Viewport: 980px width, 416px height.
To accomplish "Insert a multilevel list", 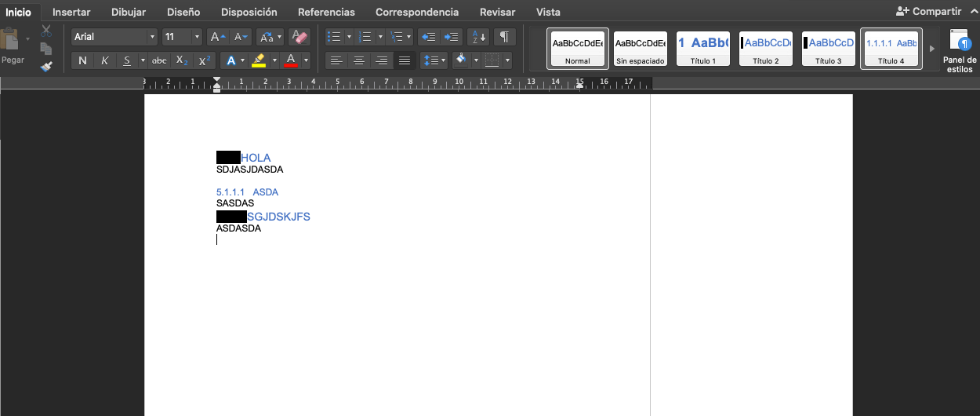I will [396, 37].
